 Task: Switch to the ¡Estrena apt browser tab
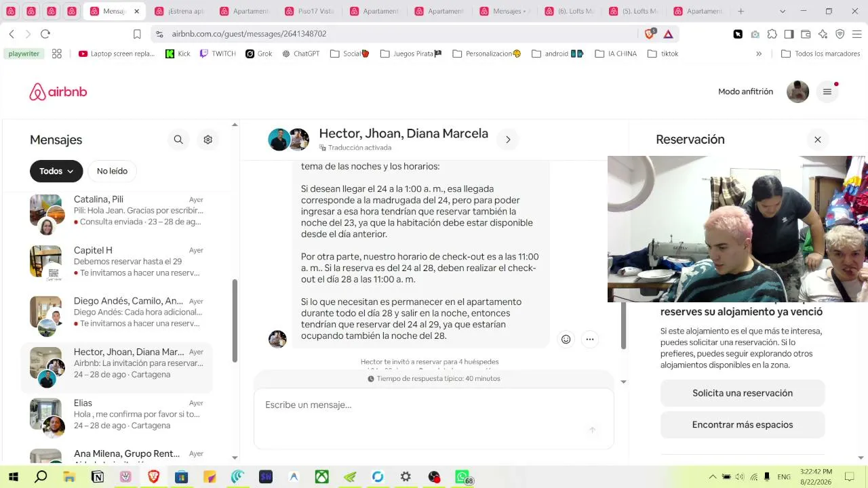pos(179,12)
